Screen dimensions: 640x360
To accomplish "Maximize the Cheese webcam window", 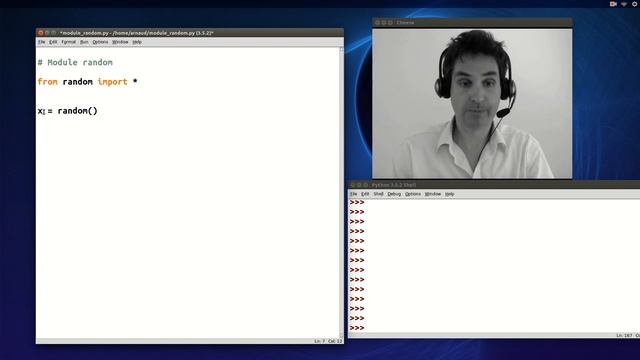I will click(x=390, y=22).
